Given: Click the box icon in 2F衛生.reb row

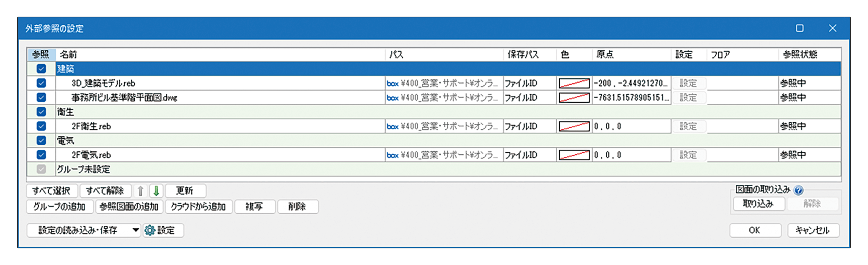Looking at the screenshot, I should point(392,127).
